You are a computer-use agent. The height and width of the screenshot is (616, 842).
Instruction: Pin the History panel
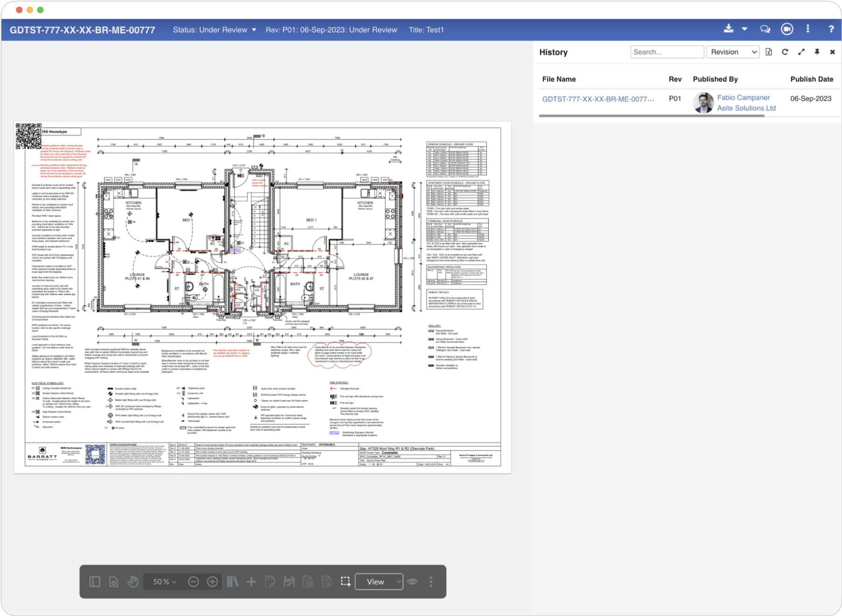point(817,52)
